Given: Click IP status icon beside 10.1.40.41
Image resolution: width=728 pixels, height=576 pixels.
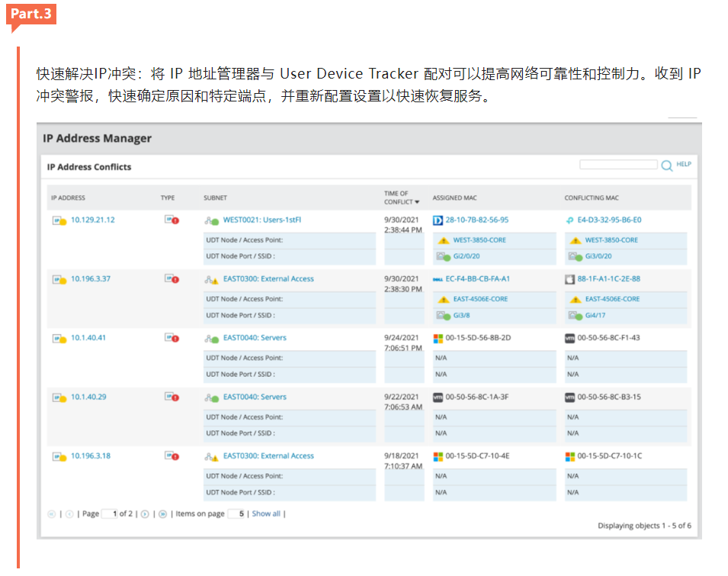Looking at the screenshot, I should coord(59,339).
